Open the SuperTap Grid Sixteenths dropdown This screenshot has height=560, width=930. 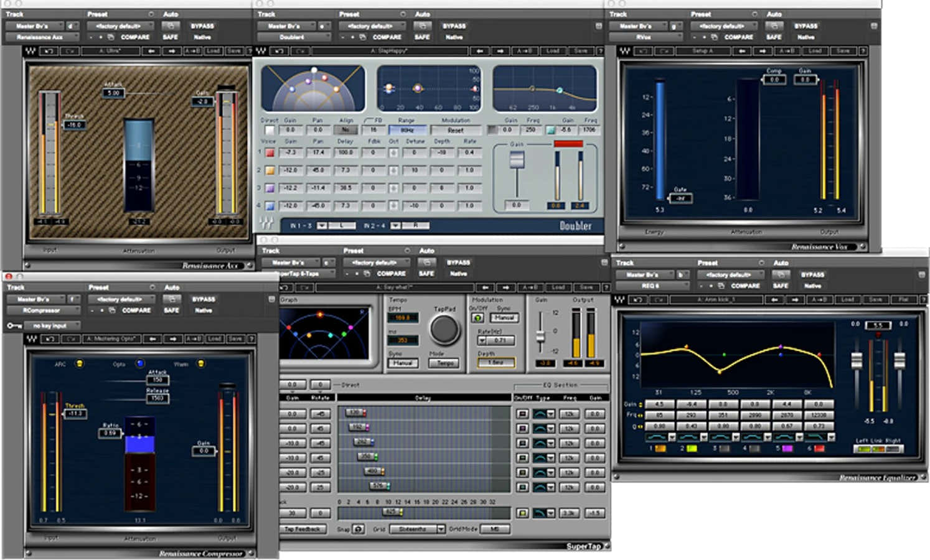click(x=417, y=529)
